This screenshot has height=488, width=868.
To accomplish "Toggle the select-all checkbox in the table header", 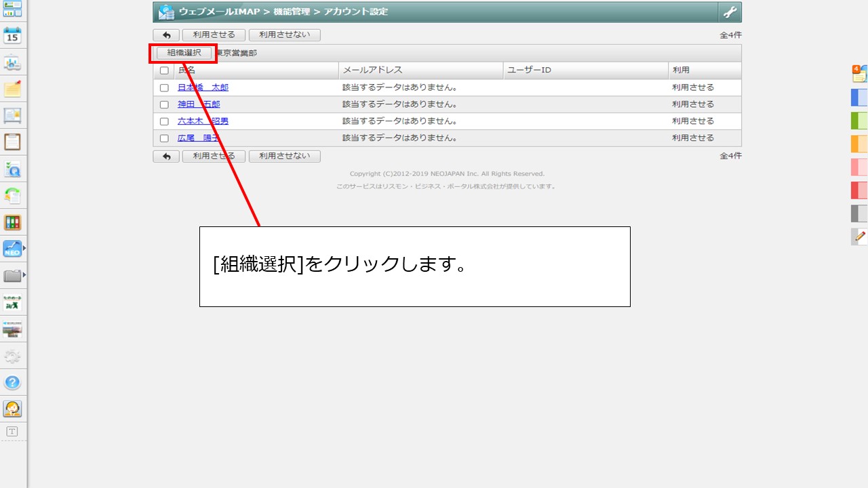I will coord(163,70).
